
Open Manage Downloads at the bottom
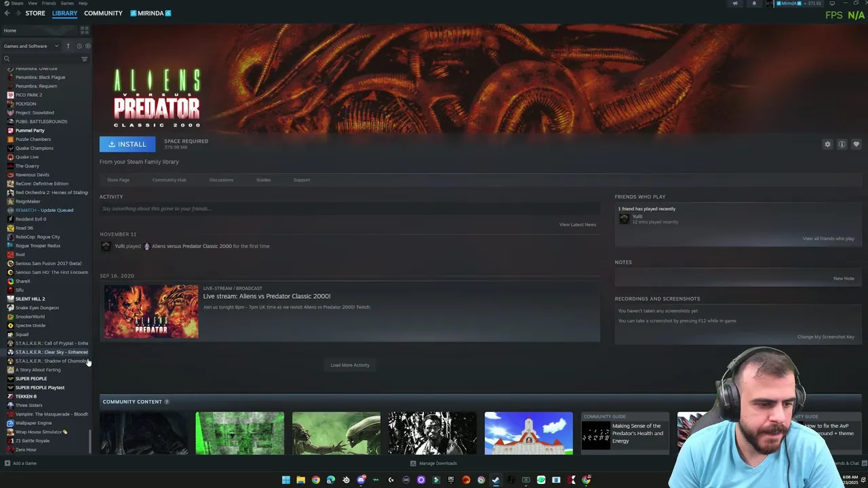tap(433, 464)
